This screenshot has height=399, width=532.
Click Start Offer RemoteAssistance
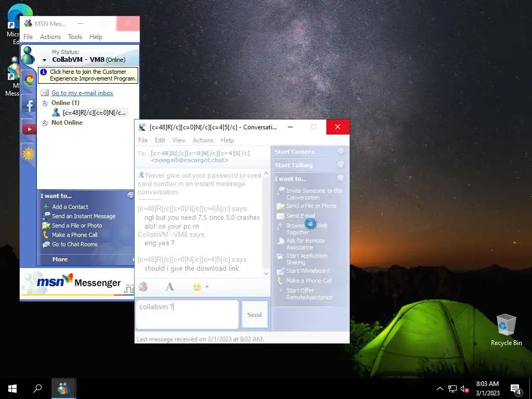[309, 294]
